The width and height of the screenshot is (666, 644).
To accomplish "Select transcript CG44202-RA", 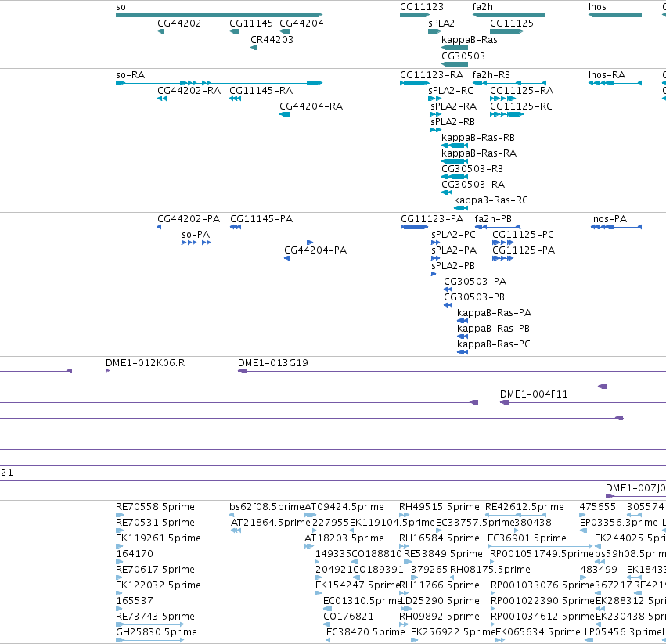I will pyautogui.click(x=189, y=91).
